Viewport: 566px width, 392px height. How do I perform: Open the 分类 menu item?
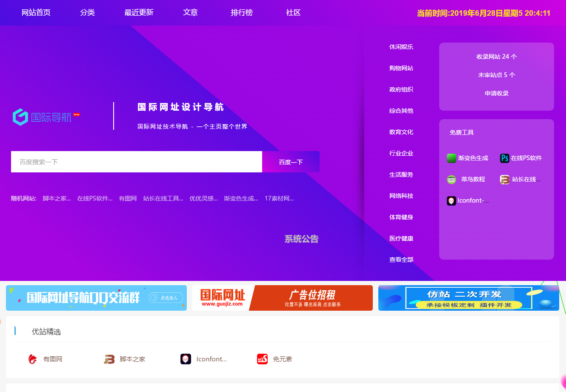(x=87, y=12)
